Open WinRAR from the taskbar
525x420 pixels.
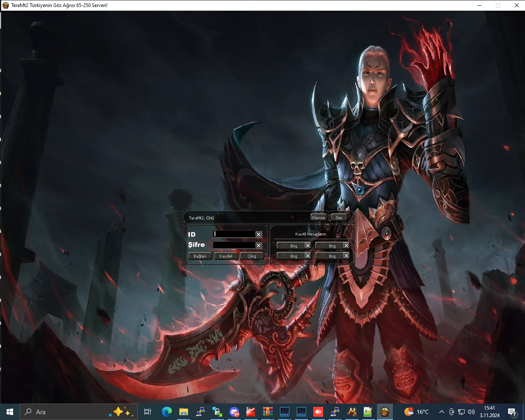pos(267,412)
